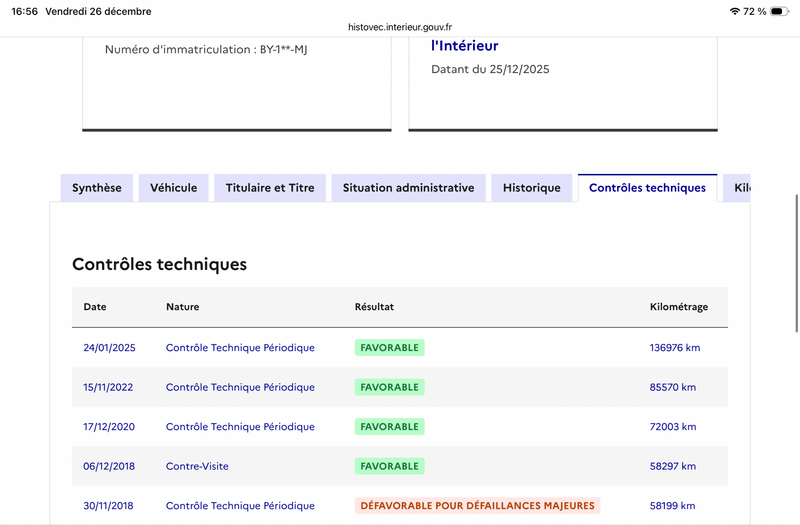Open the Synthèse tab
The image size is (800, 525).
tap(97, 188)
